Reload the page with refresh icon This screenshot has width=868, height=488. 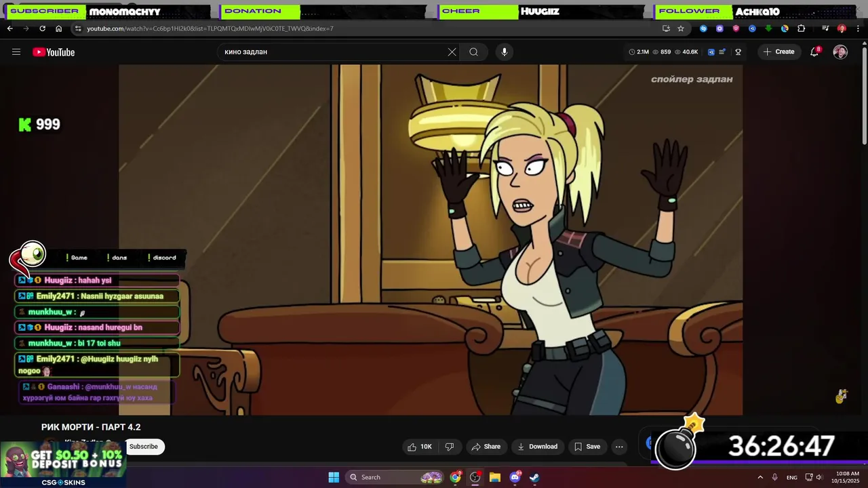pyautogui.click(x=42, y=28)
